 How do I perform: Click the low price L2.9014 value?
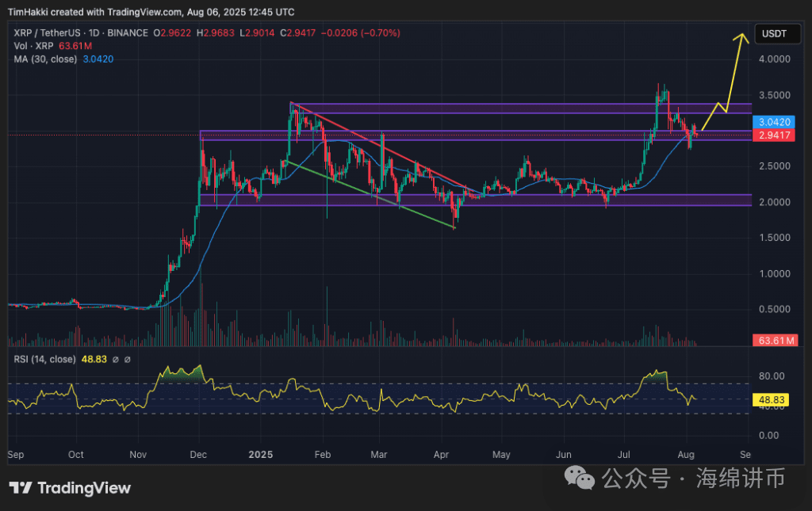258,33
